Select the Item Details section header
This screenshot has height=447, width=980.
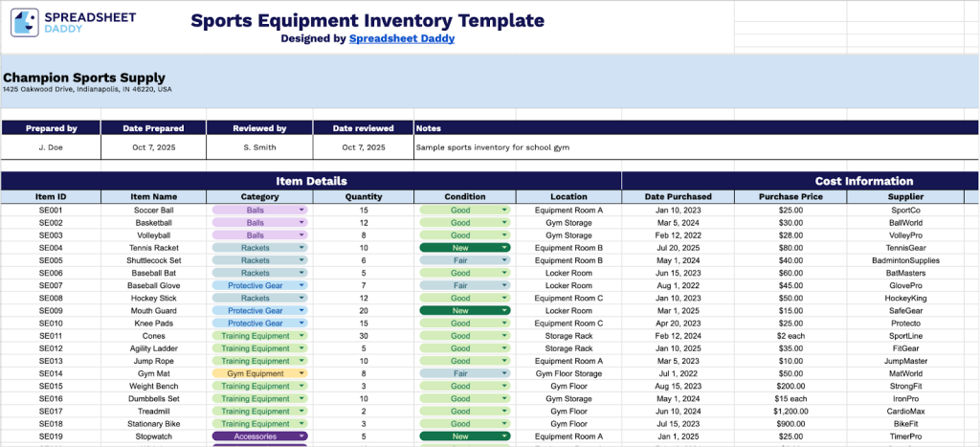coord(311,181)
